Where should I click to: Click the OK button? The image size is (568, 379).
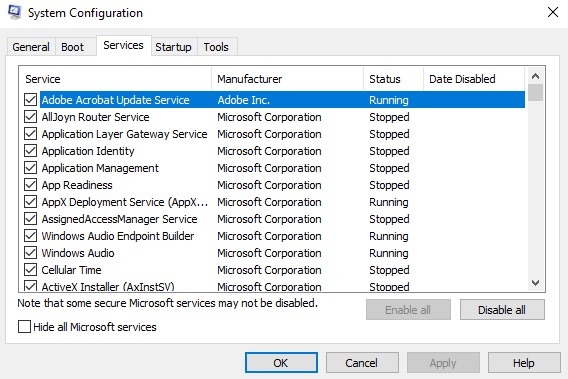click(x=281, y=363)
